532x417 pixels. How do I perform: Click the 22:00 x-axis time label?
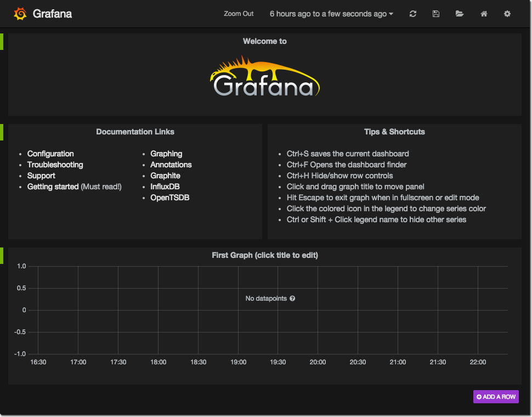coord(478,362)
